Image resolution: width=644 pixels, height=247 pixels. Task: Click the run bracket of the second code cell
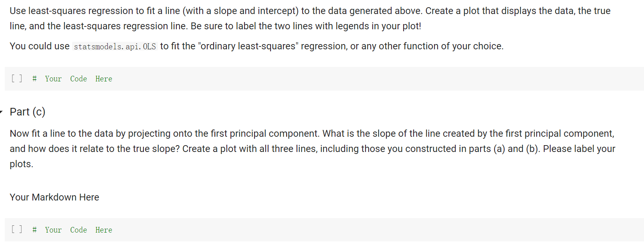point(16,229)
